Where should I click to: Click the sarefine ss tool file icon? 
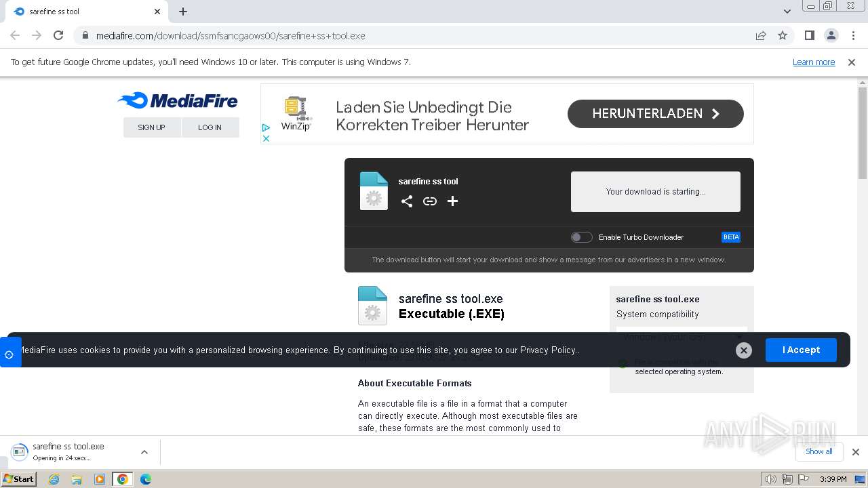(x=374, y=191)
